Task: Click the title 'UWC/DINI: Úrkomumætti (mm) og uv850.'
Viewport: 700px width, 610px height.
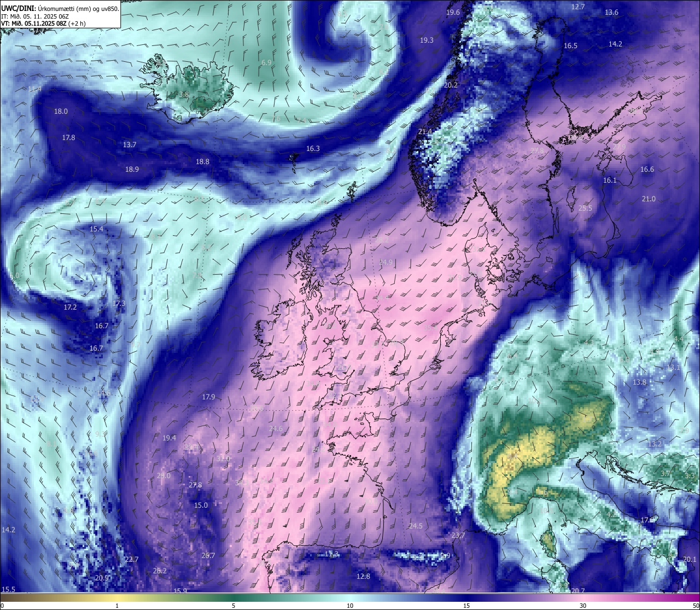Action: [60, 8]
